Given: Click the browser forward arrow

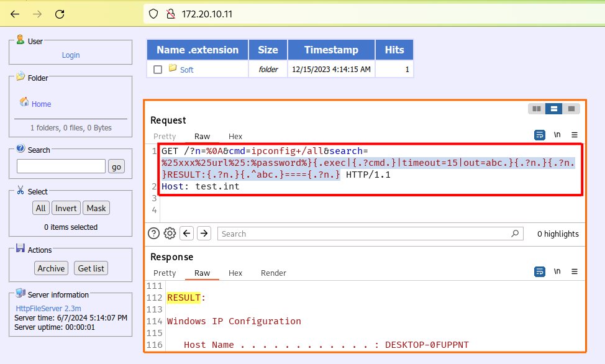Looking at the screenshot, I should click(x=37, y=14).
